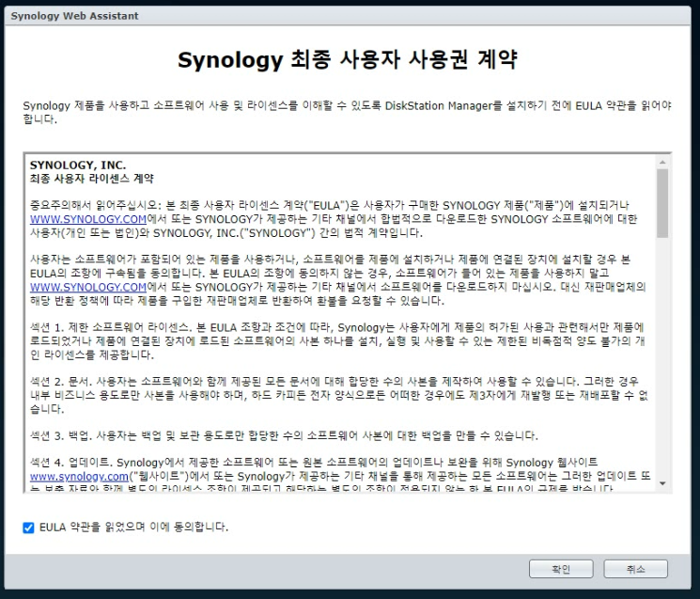Image resolution: width=700 pixels, height=599 pixels.
Task: Click the 취소 button
Action: point(635,569)
